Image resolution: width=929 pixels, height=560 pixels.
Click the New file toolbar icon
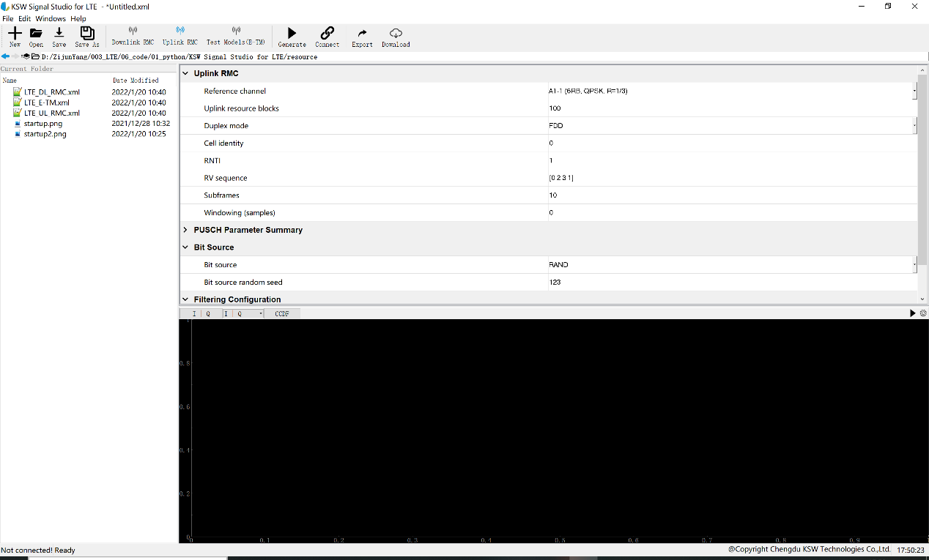pos(15,33)
